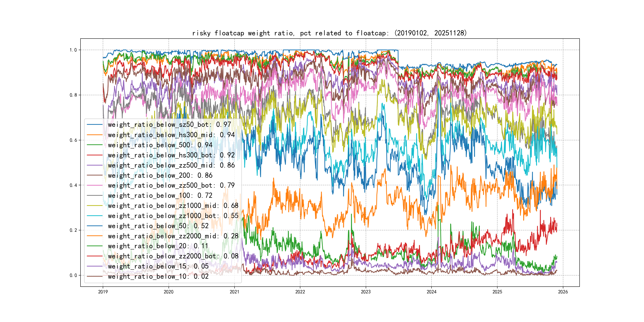This screenshot has width=644, height=322.
Task: Click the 2022 x-axis tick label
Action: pos(300,292)
